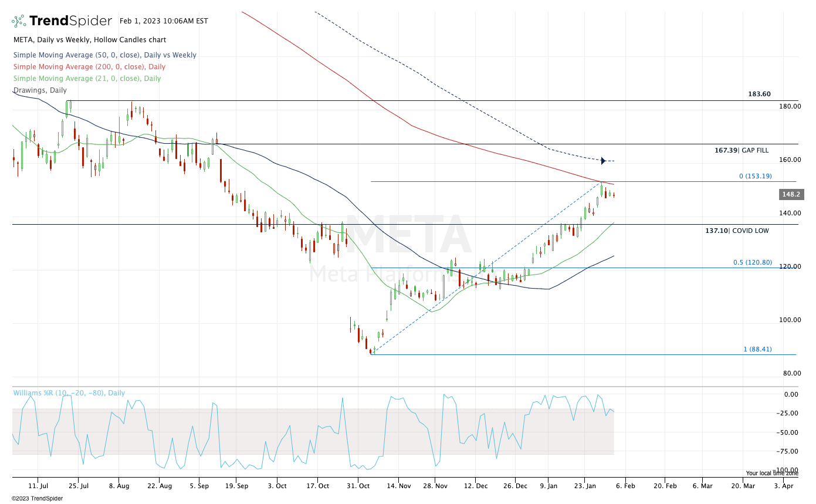Click the 31. Oct date label
The width and height of the screenshot is (816, 504).
point(357,486)
